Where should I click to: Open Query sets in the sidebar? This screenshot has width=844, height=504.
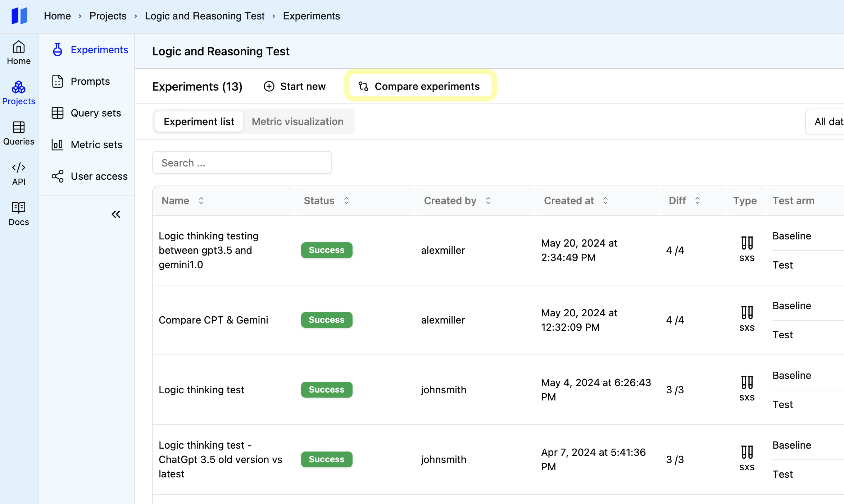[x=95, y=113]
